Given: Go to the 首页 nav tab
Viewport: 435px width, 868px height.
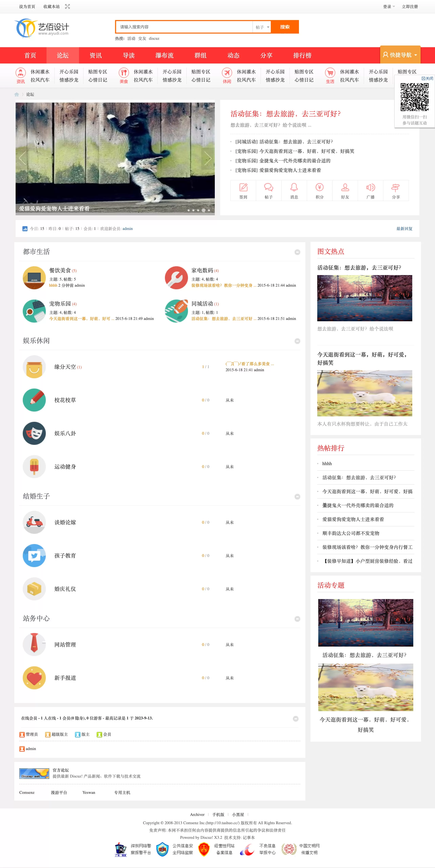Looking at the screenshot, I should point(30,55).
